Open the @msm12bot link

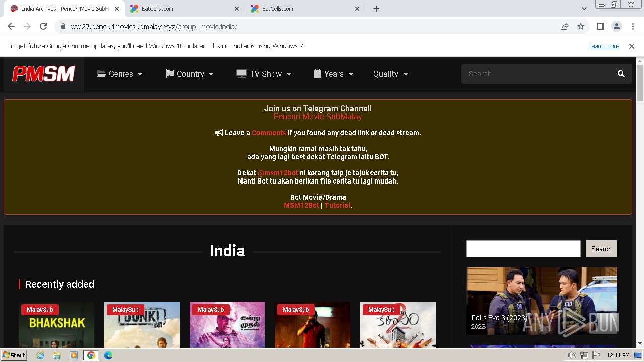[x=278, y=173]
